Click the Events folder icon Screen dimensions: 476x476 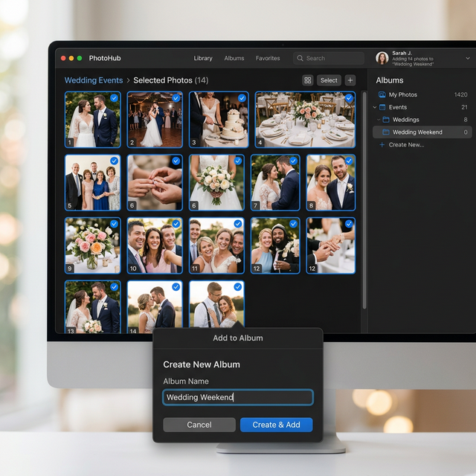pyautogui.click(x=382, y=107)
